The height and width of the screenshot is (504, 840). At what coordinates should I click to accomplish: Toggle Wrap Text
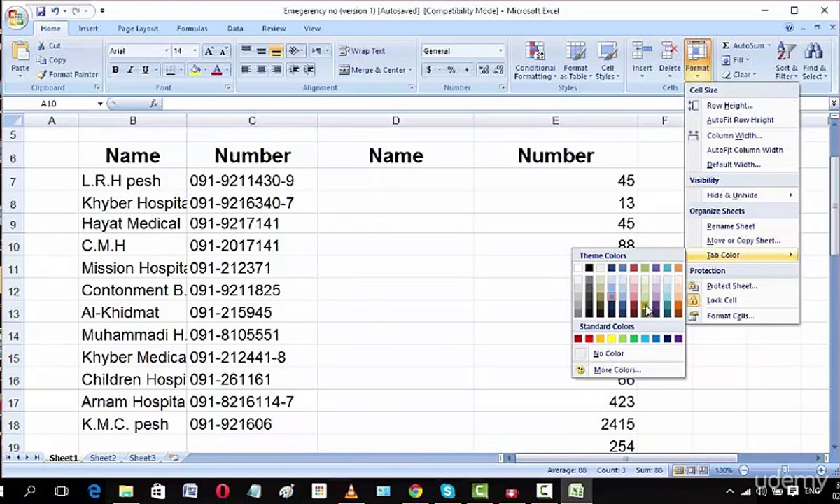click(363, 51)
